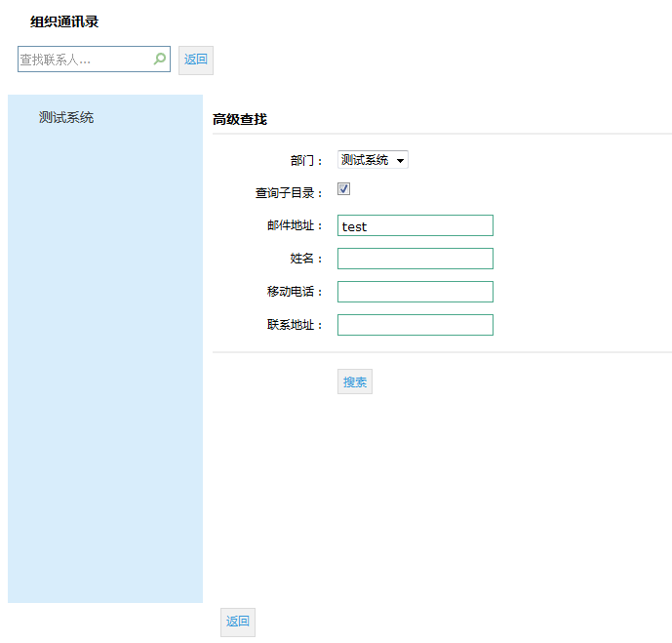Select the 联系地址 input field
672x643 pixels.
pyautogui.click(x=415, y=325)
